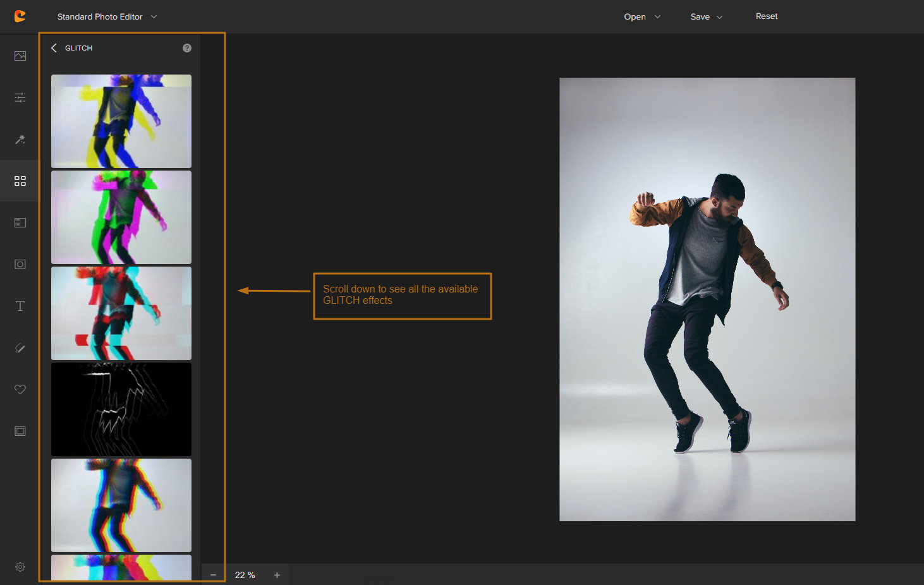Image resolution: width=924 pixels, height=585 pixels.
Task: Select the Text tool icon
Action: pyautogui.click(x=20, y=306)
